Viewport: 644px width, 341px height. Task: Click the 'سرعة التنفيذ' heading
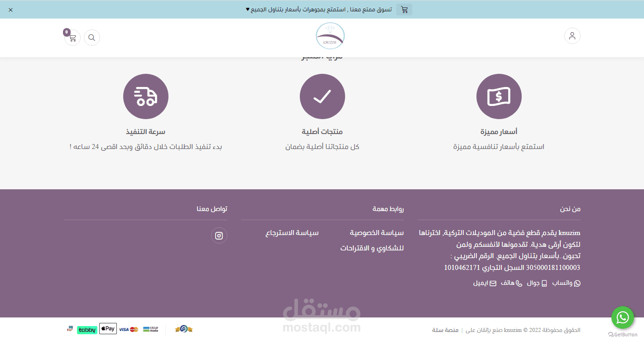click(145, 132)
